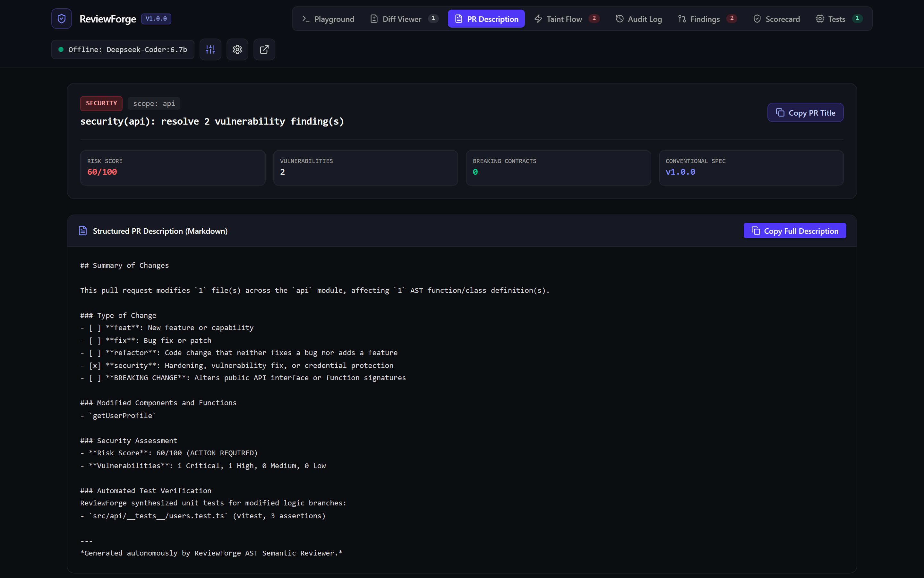924x578 pixels.
Task: Click the external link open icon
Action: pyautogui.click(x=264, y=49)
